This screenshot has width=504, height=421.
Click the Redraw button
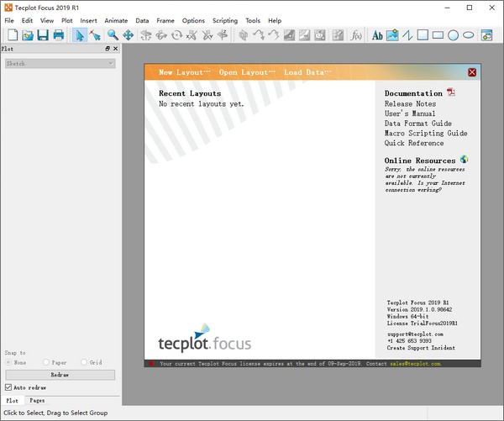pos(60,375)
